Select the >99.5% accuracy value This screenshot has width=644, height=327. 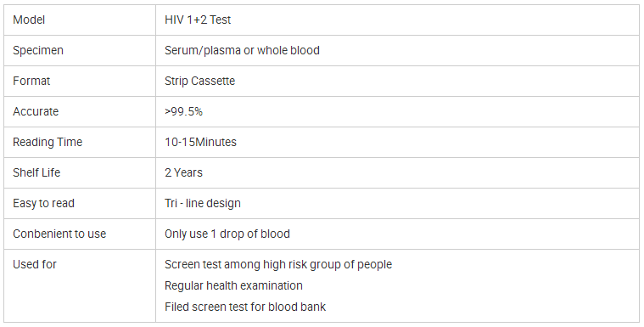coord(183,111)
